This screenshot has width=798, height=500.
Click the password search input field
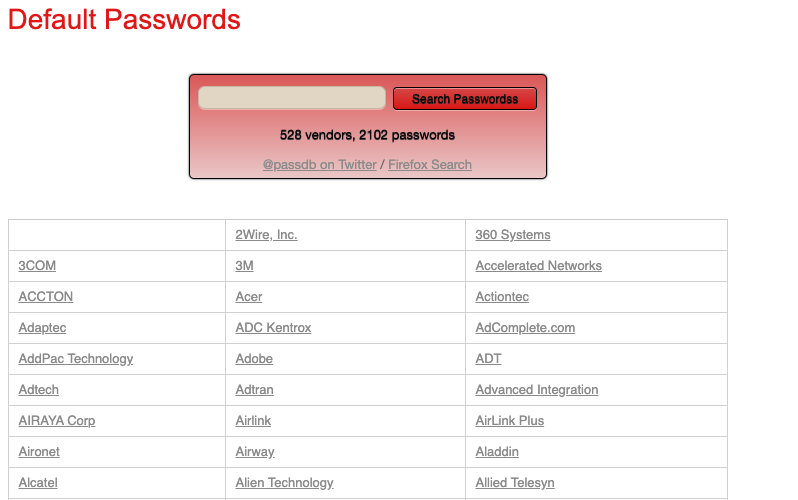[291, 98]
